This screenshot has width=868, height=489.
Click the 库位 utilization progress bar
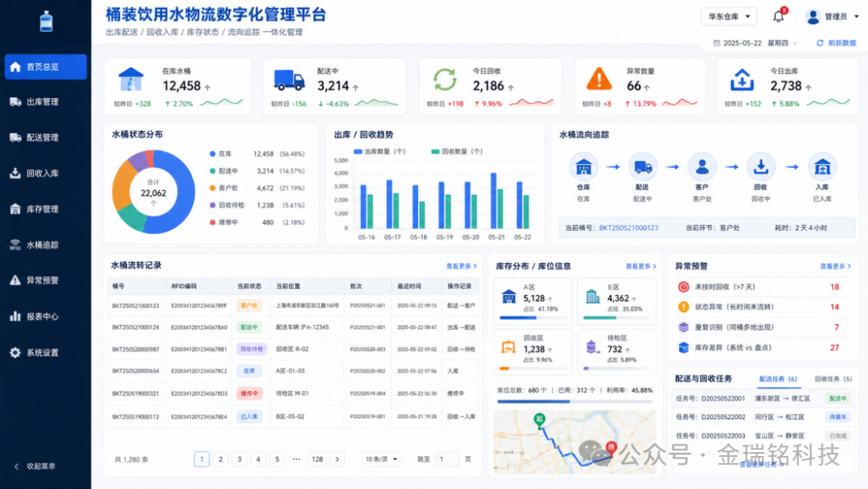pyautogui.click(x=575, y=401)
